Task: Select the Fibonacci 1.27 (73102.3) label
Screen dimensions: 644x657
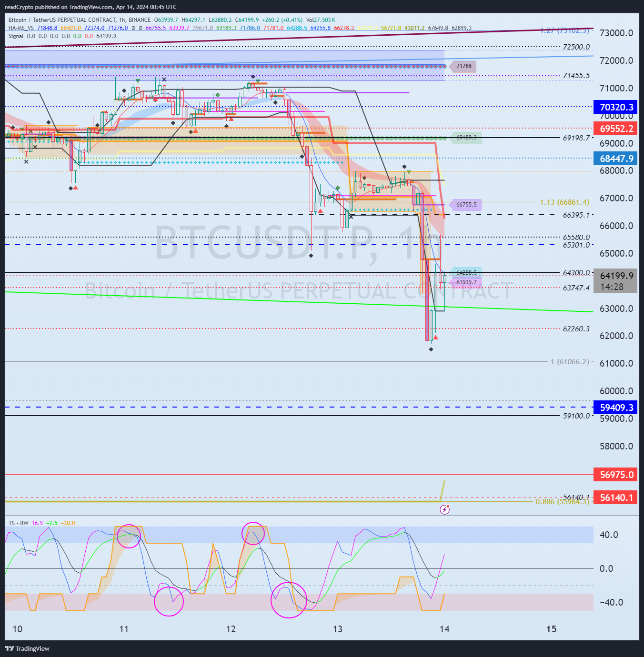Action: (564, 30)
